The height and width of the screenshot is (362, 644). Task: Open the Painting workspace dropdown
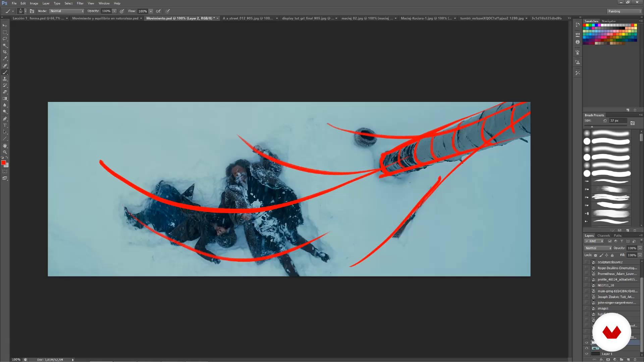[x=624, y=11]
